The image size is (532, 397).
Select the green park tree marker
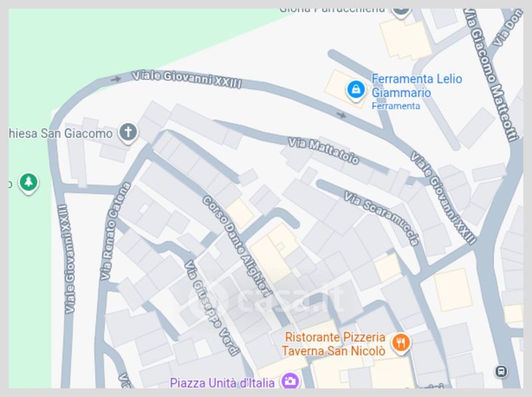(x=29, y=184)
